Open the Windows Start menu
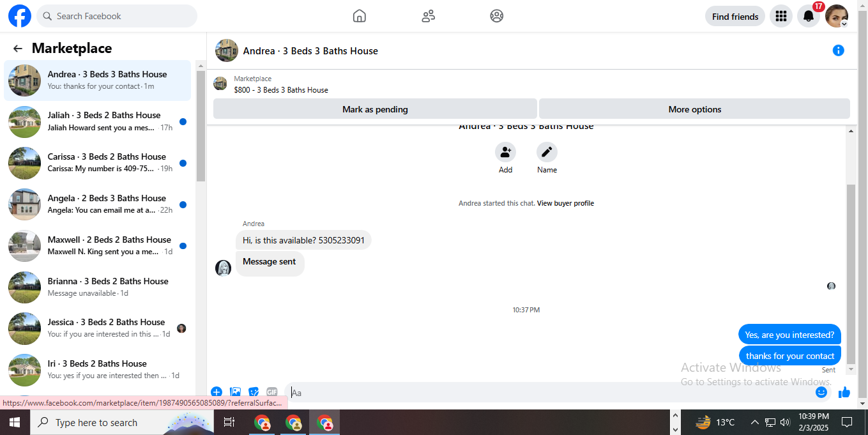 (x=15, y=422)
